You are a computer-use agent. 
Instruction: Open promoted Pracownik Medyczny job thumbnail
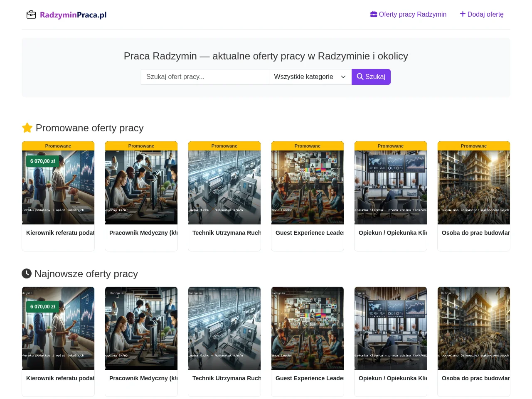coord(141,187)
